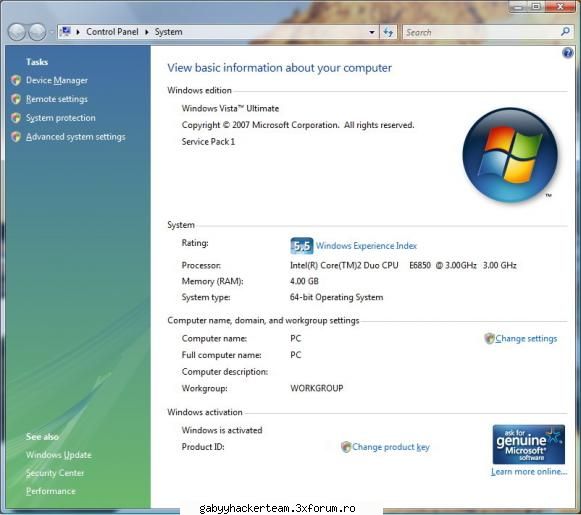Open Help with the blue question mark

point(567,53)
